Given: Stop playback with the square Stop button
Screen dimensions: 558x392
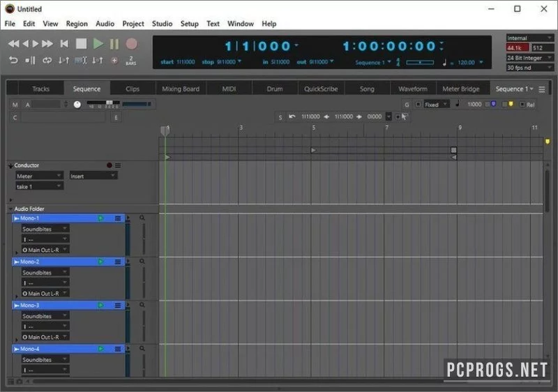Looking at the screenshot, I should tap(81, 44).
